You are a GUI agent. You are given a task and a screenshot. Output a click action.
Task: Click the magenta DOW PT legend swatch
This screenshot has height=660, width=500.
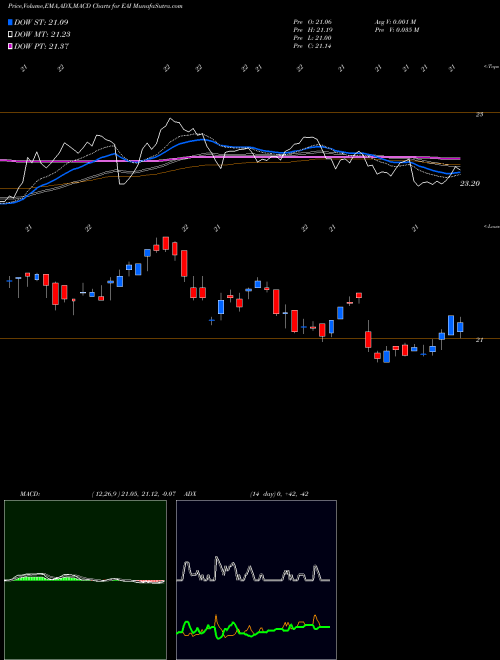[x=10, y=47]
